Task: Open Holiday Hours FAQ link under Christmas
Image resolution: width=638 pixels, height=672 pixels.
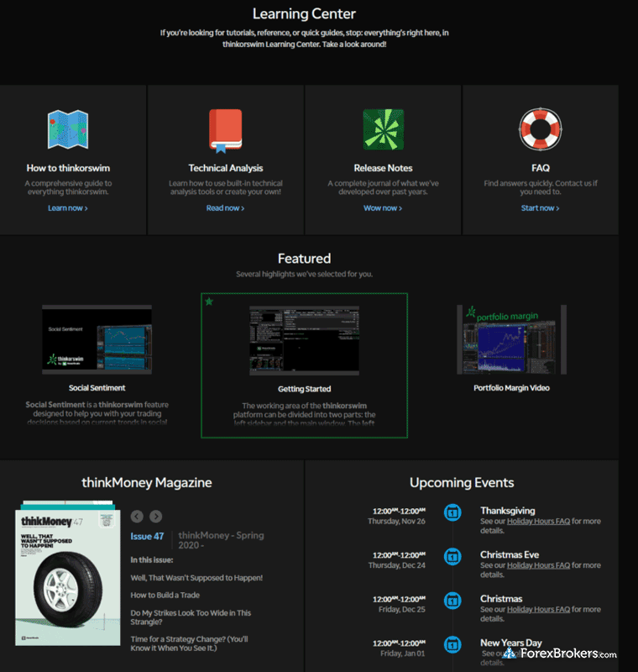Action: (x=538, y=610)
